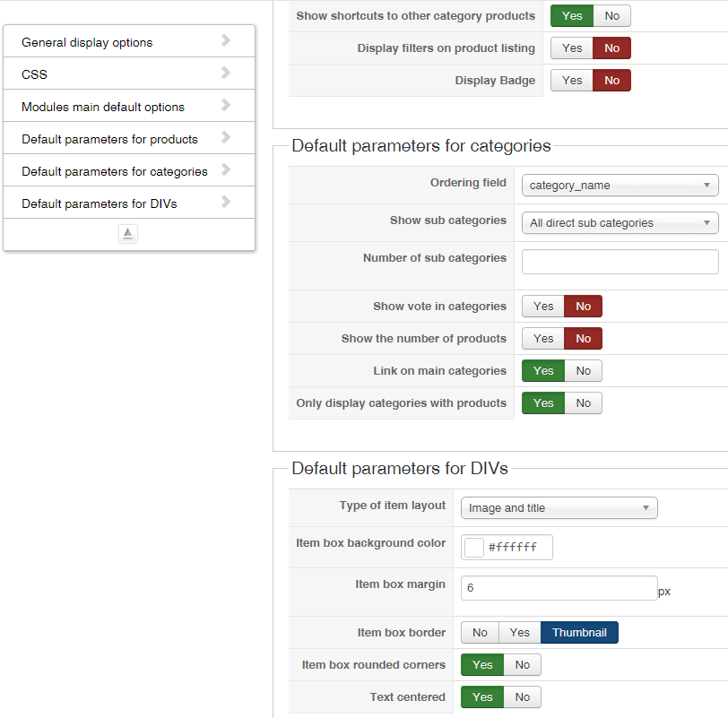Enable Yes for Display Badge

572,81
